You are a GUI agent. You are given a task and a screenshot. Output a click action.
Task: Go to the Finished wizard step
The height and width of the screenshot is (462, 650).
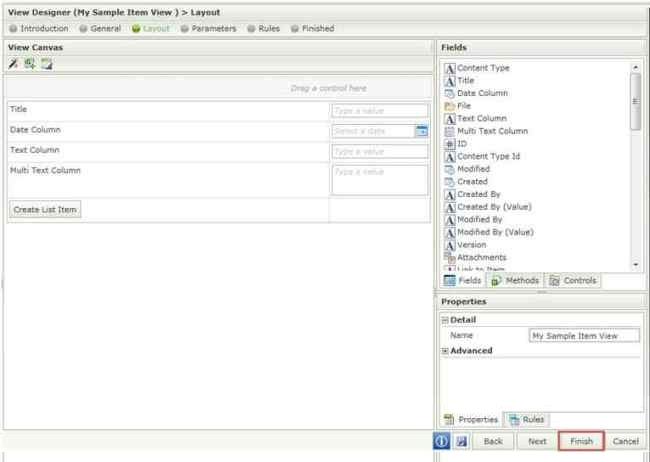pyautogui.click(x=313, y=29)
